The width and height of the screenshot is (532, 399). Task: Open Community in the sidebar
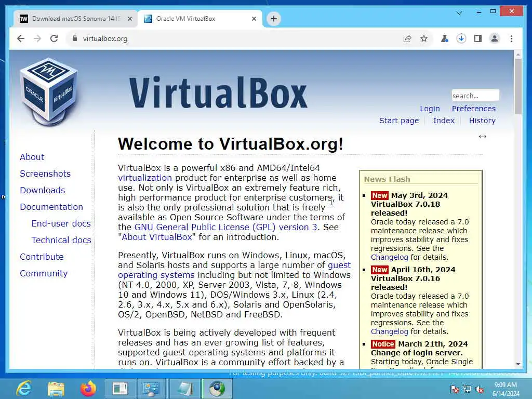[x=44, y=273]
